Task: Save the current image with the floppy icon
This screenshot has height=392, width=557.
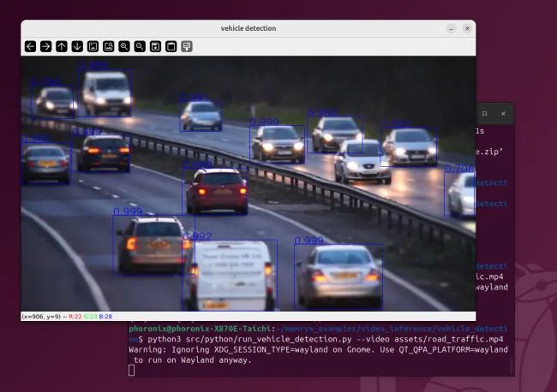Action: (x=155, y=46)
